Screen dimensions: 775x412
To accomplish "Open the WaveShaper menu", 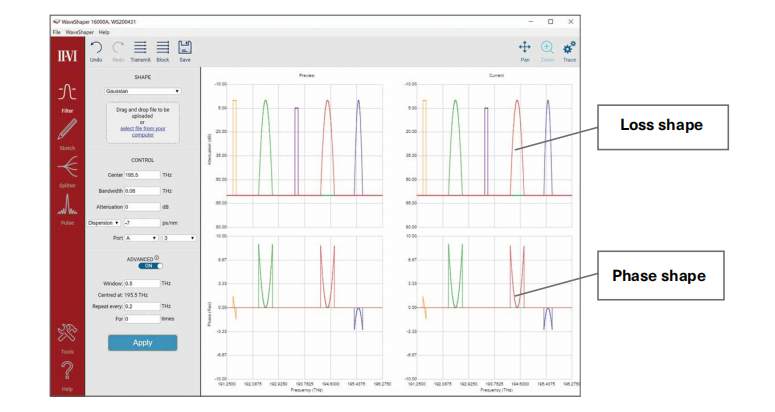I will (x=80, y=32).
